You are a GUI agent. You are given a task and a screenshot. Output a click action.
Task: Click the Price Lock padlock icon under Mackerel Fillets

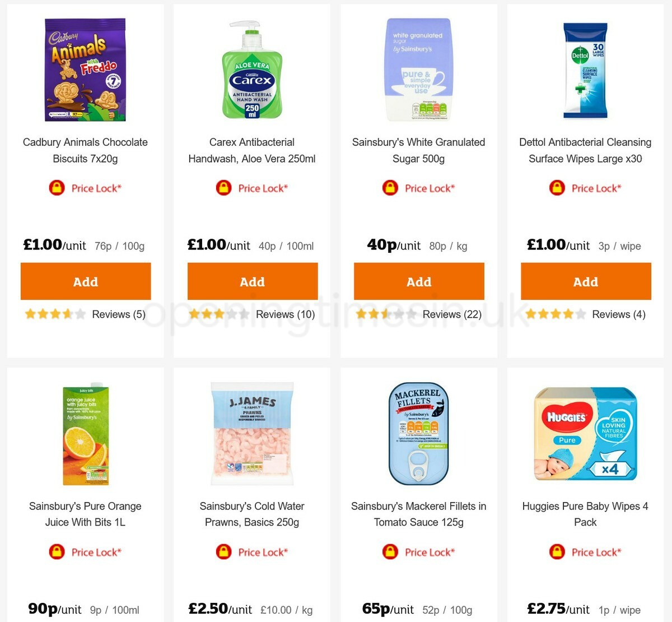(390, 552)
